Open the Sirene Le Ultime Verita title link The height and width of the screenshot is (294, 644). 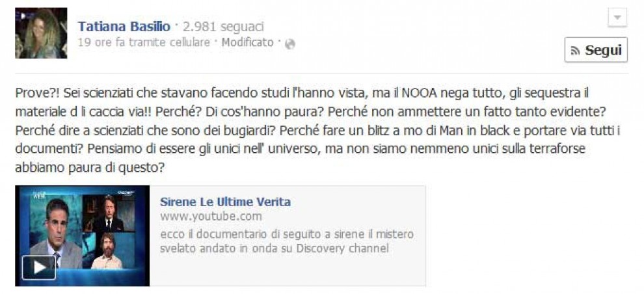[x=225, y=202]
